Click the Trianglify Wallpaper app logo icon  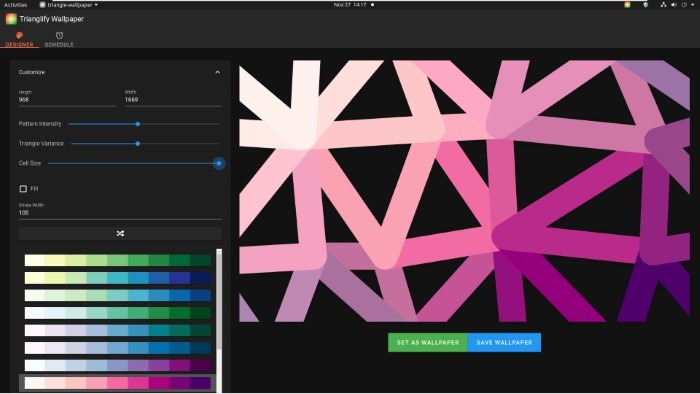click(x=11, y=19)
